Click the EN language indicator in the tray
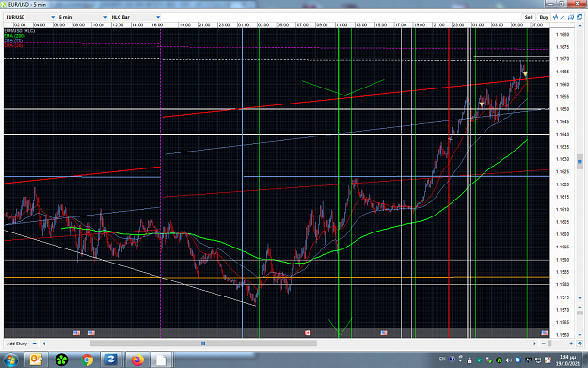 (x=442, y=360)
